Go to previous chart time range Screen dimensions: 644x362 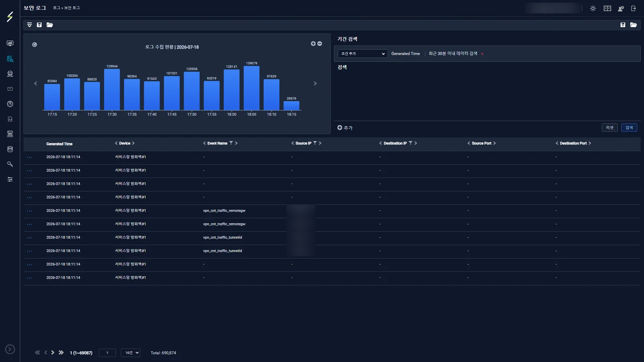click(35, 83)
